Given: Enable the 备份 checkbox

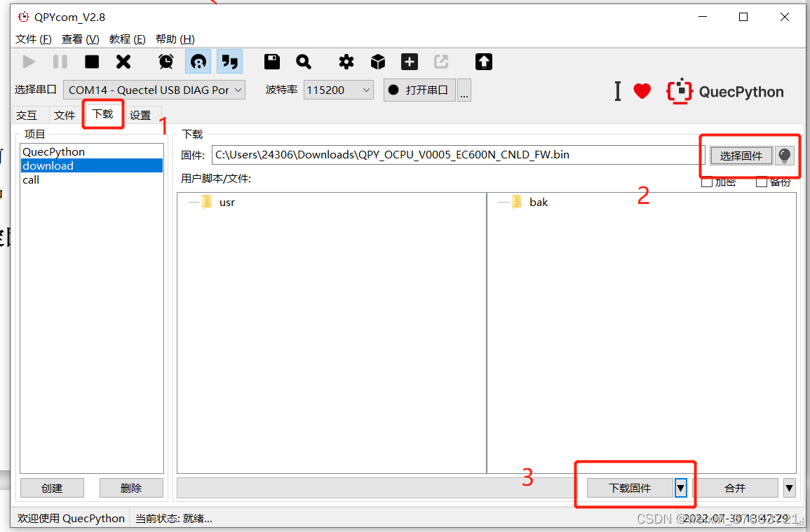Looking at the screenshot, I should [761, 182].
